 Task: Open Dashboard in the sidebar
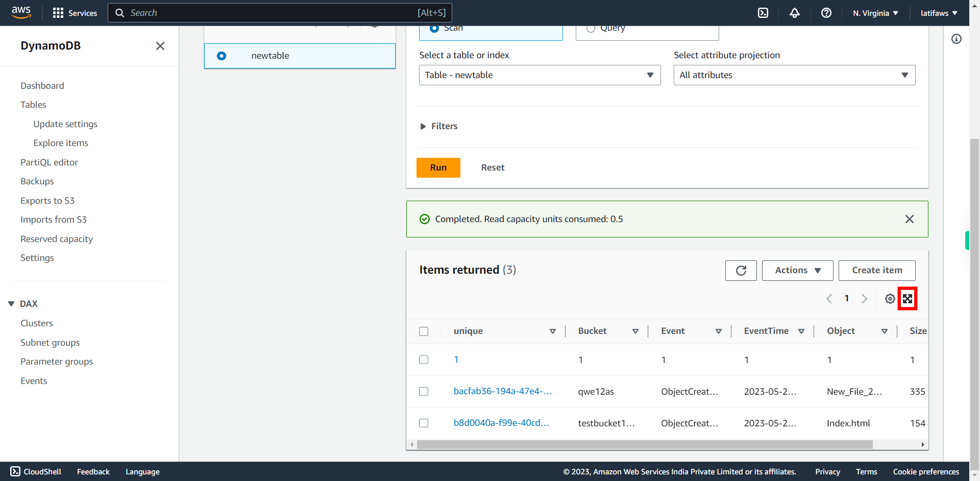tap(42, 86)
